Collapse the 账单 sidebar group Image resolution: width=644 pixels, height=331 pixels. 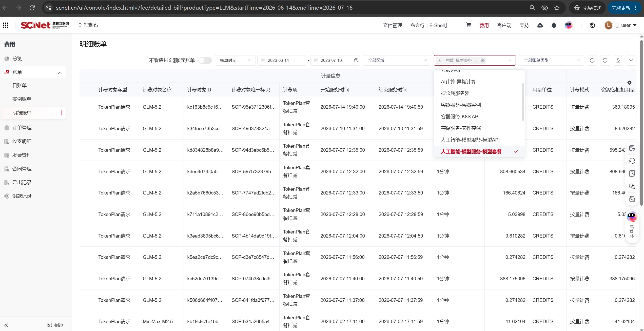point(60,72)
